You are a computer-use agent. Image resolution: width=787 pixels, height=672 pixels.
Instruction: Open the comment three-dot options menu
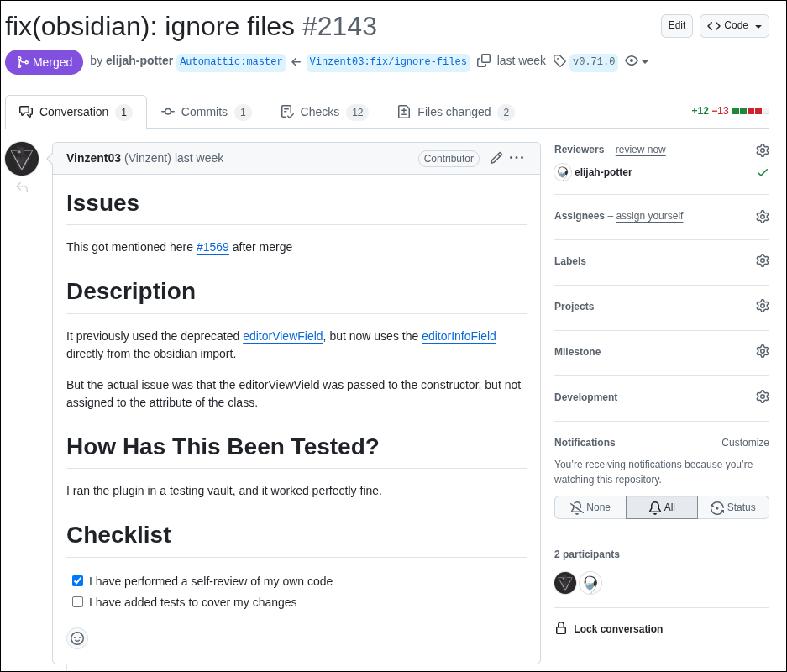coord(517,158)
